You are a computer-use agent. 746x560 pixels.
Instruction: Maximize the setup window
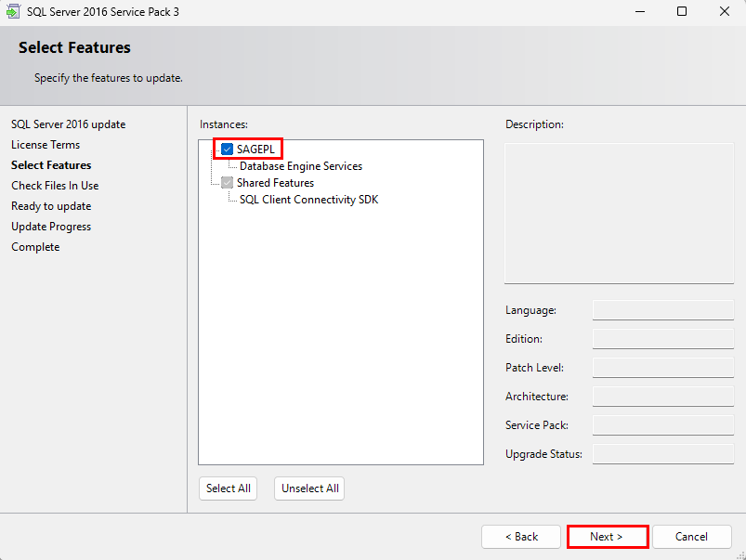(682, 11)
